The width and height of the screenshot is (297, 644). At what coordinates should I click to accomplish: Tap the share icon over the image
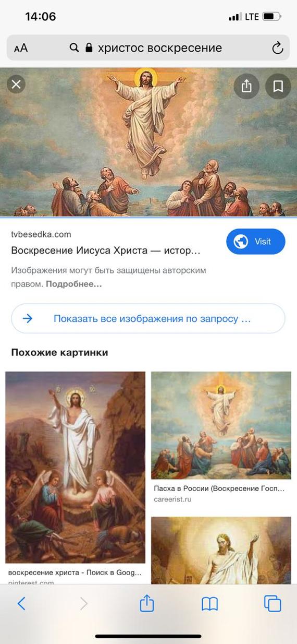(246, 86)
